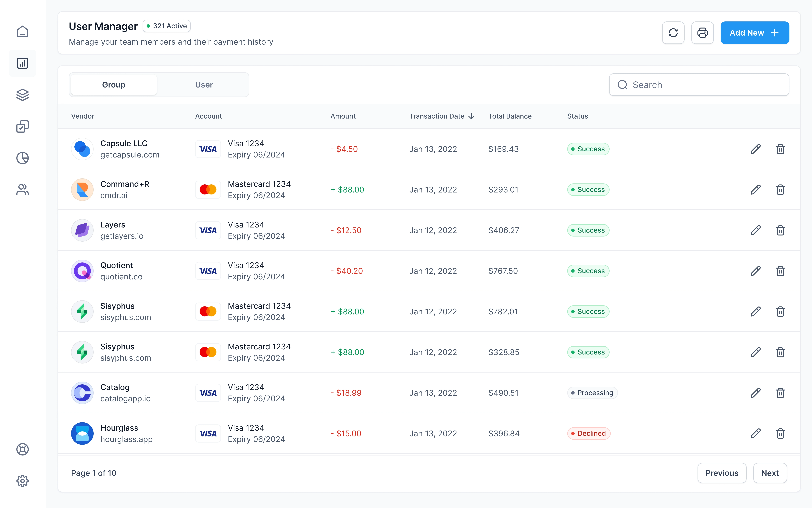The image size is (812, 508).
Task: Click the - $40.20 amount
Action: pos(347,271)
